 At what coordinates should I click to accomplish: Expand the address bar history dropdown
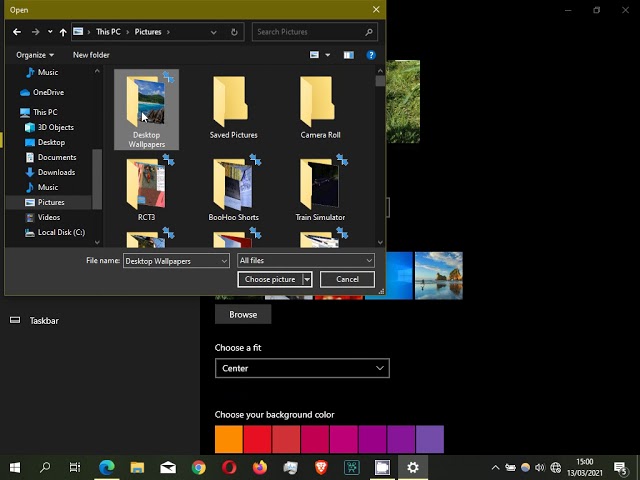point(213,32)
